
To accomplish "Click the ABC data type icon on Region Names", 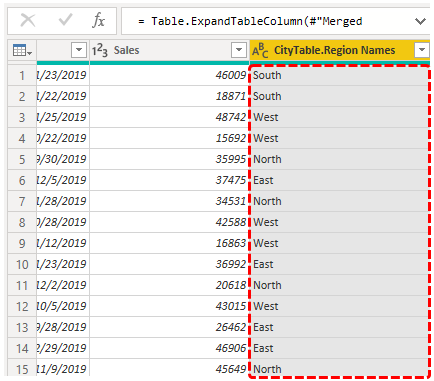I will pyautogui.click(x=260, y=50).
